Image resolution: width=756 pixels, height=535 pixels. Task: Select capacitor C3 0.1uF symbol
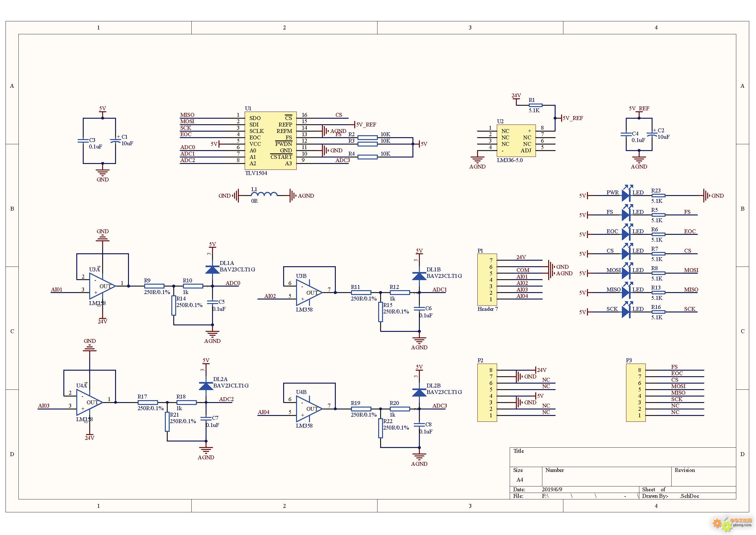[83, 141]
